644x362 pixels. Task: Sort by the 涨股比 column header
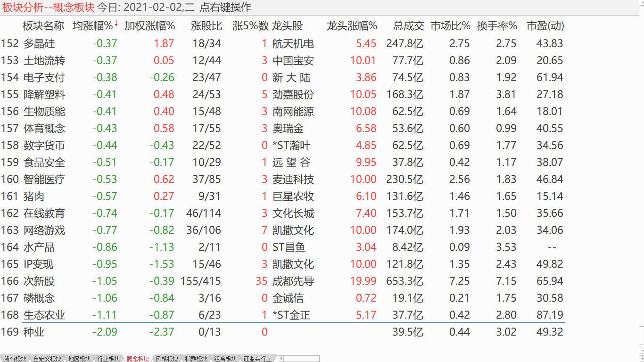206,26
